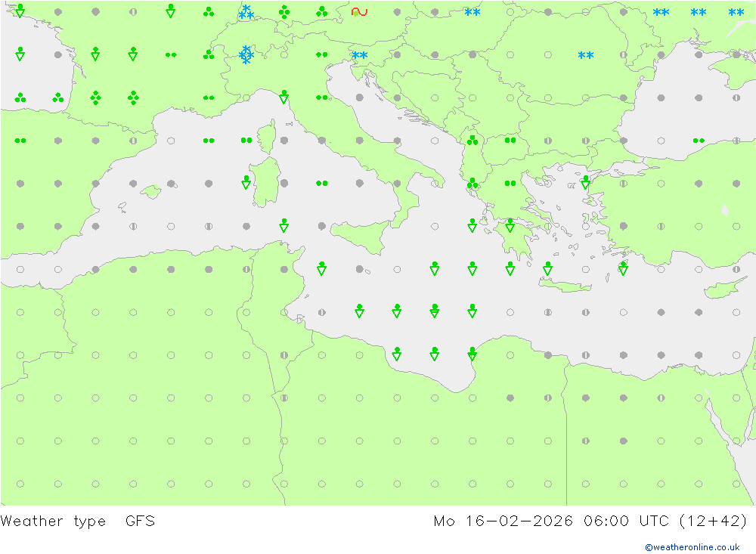This screenshot has height=554, width=756.
Task: Select the shower symbol over the Peloponnese
Action: pyautogui.click(x=510, y=225)
